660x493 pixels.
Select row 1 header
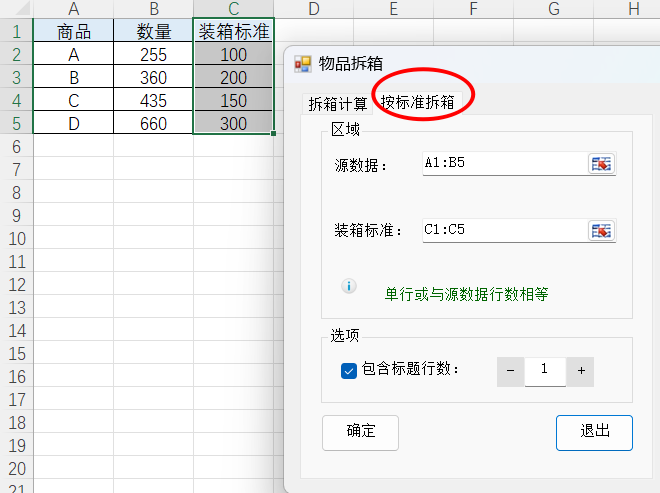click(x=16, y=32)
